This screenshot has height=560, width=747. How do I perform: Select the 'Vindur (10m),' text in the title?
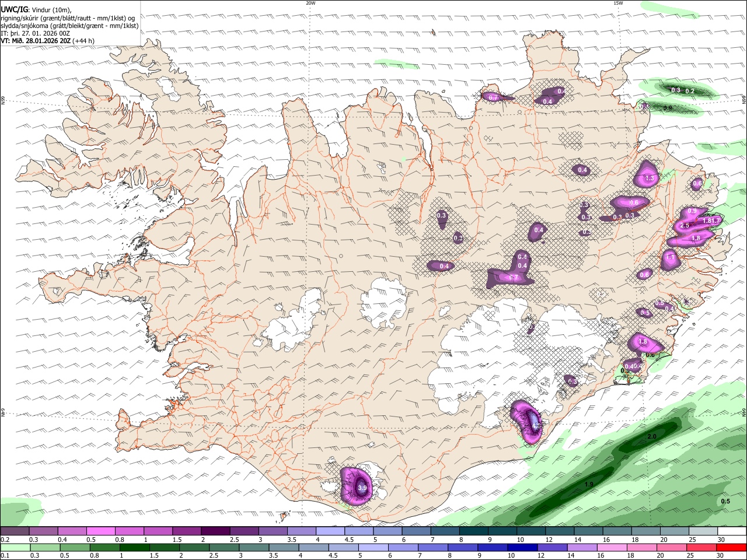pyautogui.click(x=51, y=9)
